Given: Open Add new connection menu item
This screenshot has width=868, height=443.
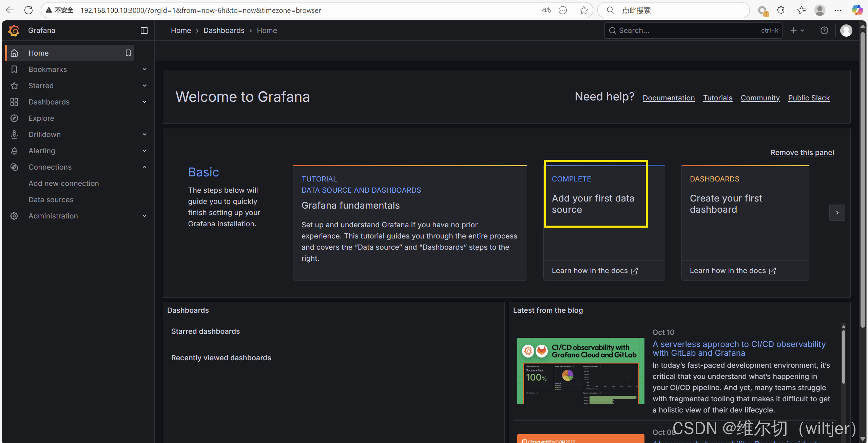Looking at the screenshot, I should 64,184.
